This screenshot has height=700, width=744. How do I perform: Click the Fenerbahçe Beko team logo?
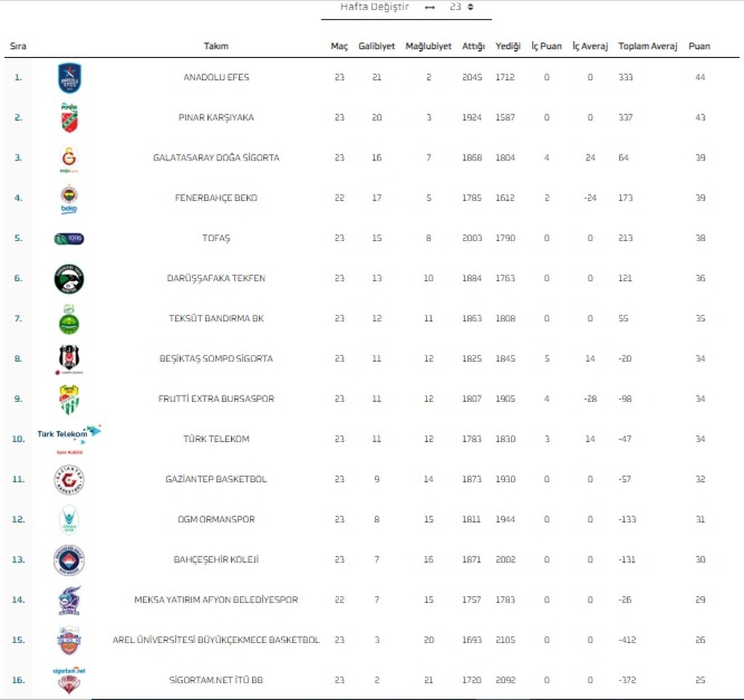click(70, 198)
